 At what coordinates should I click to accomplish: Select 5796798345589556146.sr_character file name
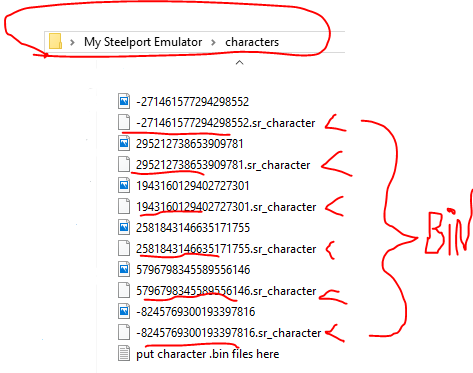pos(226,291)
